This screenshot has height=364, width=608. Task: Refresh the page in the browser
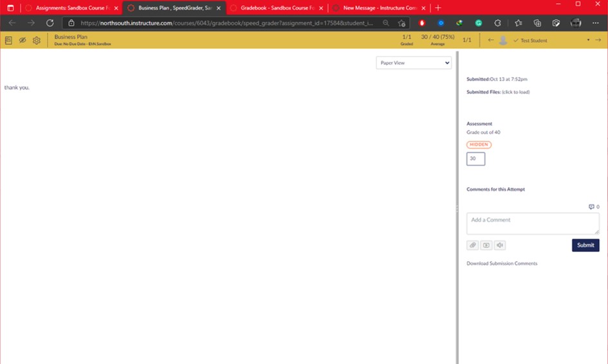[50, 23]
